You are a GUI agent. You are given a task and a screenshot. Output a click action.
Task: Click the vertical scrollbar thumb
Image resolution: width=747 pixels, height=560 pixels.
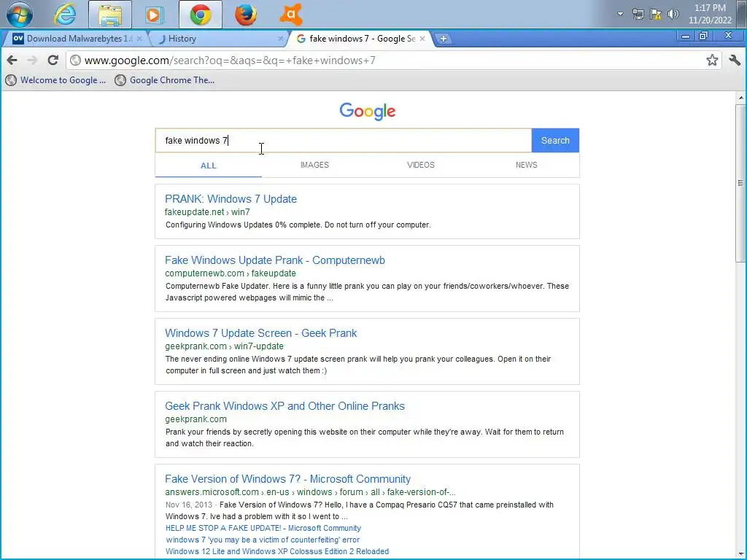pos(741,183)
